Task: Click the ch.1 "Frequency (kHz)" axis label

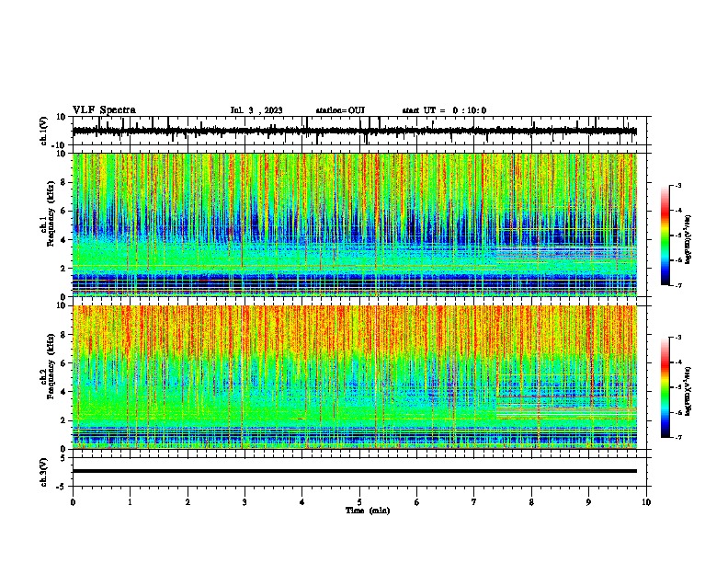Action: pos(51,213)
